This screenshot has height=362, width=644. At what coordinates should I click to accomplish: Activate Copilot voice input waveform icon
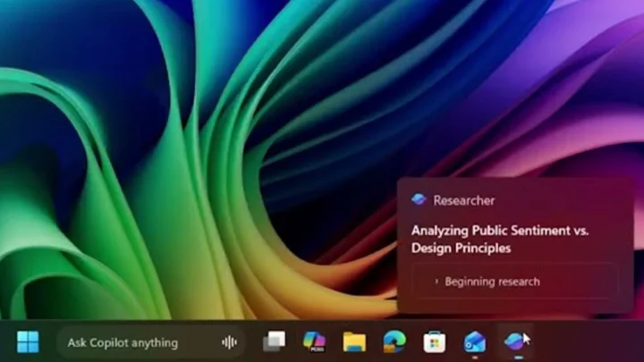point(229,342)
